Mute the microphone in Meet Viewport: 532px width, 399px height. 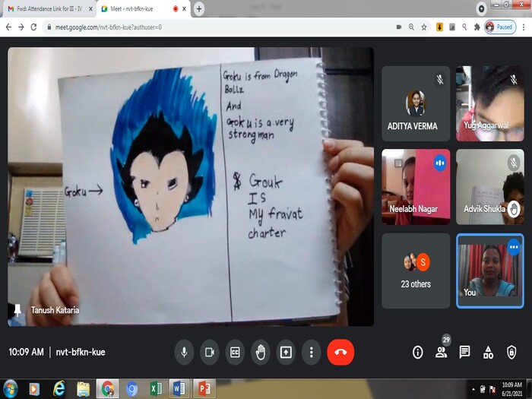(x=184, y=352)
